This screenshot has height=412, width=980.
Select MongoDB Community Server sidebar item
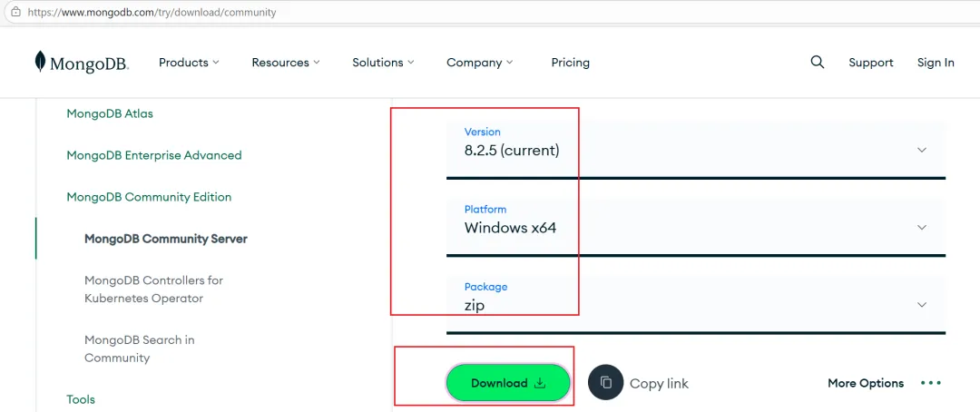tap(166, 239)
